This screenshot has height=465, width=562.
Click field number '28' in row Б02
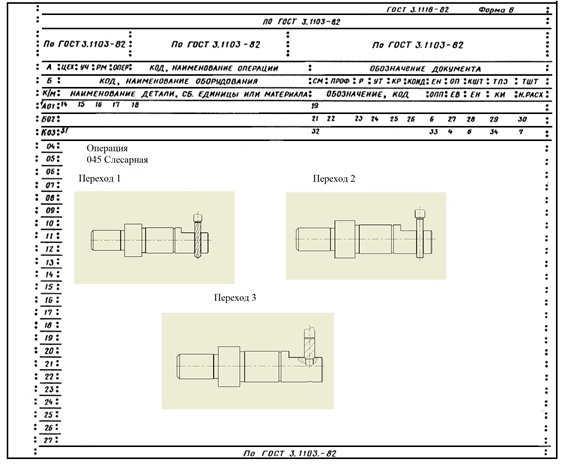coord(471,119)
